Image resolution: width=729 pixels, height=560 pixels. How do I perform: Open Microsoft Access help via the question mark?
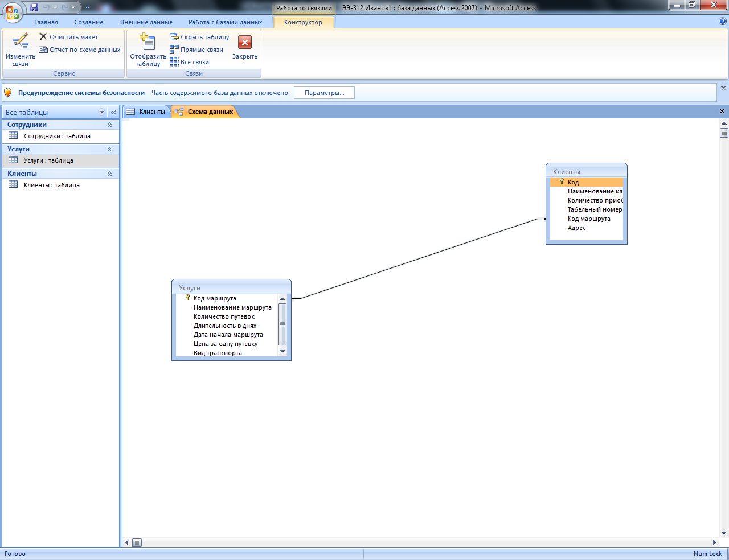point(723,22)
